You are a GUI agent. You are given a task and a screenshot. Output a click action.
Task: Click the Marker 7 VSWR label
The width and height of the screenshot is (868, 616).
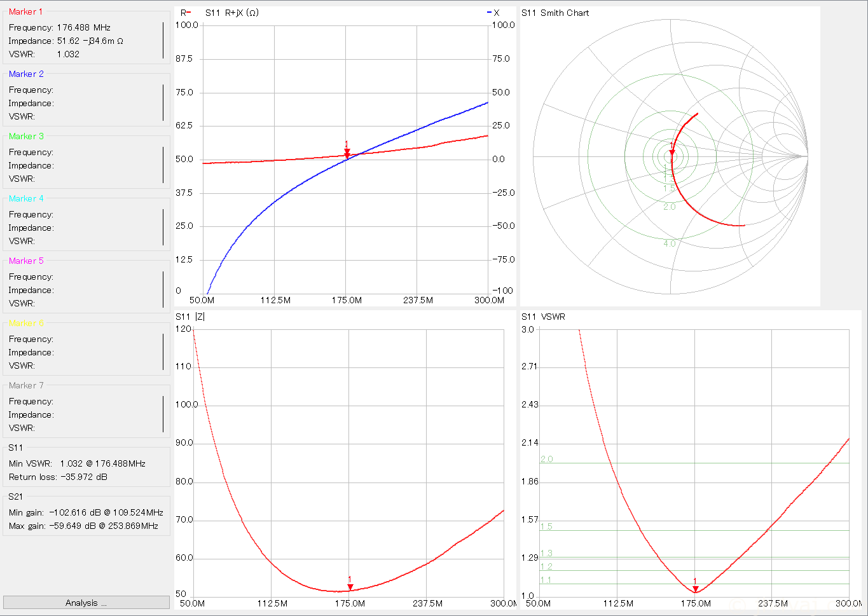pyautogui.click(x=22, y=428)
